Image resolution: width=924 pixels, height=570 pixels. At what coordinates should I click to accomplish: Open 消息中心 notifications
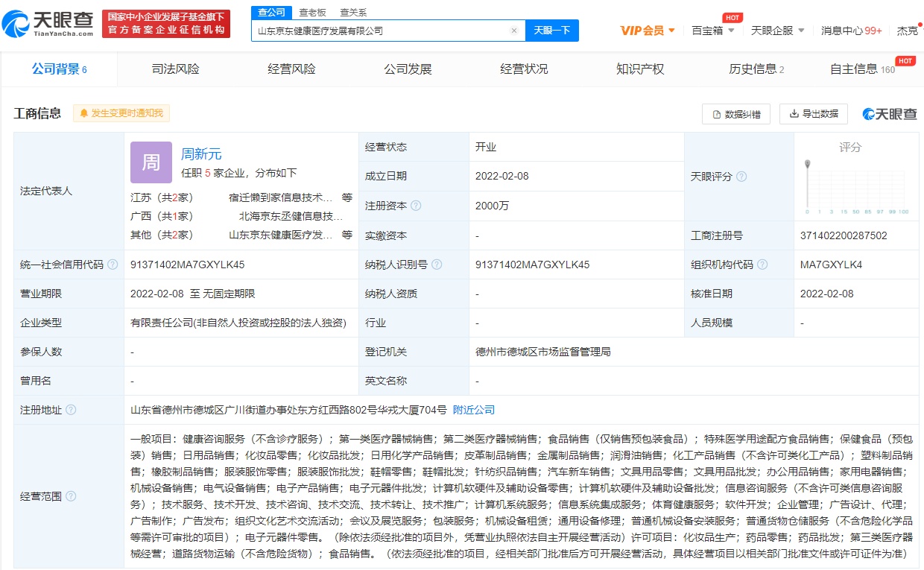point(852,31)
